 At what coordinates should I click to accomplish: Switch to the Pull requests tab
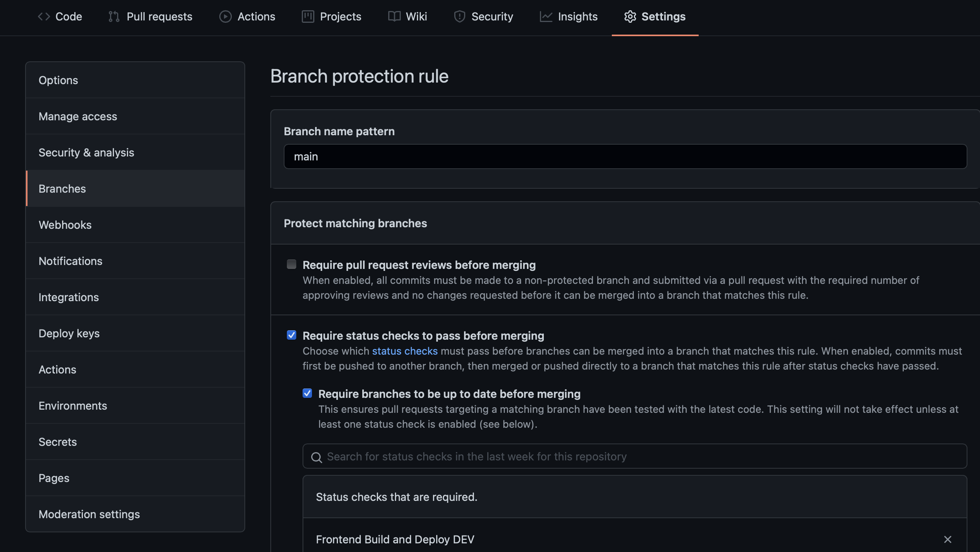pos(159,17)
